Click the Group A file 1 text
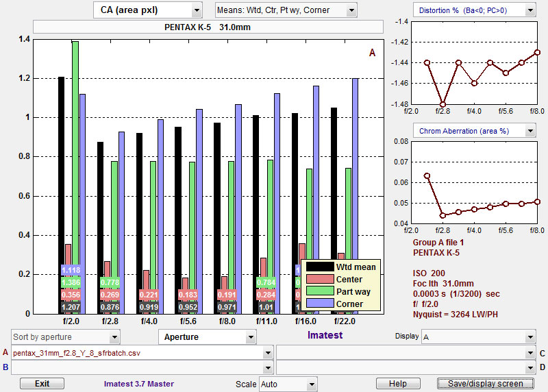The image size is (548, 392). [x=438, y=243]
